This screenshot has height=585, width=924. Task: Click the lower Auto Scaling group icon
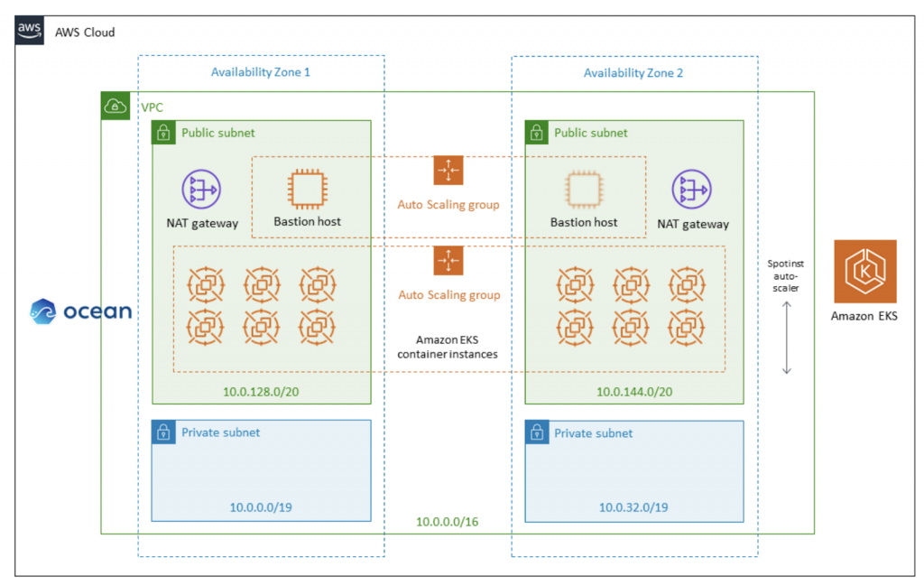[448, 261]
